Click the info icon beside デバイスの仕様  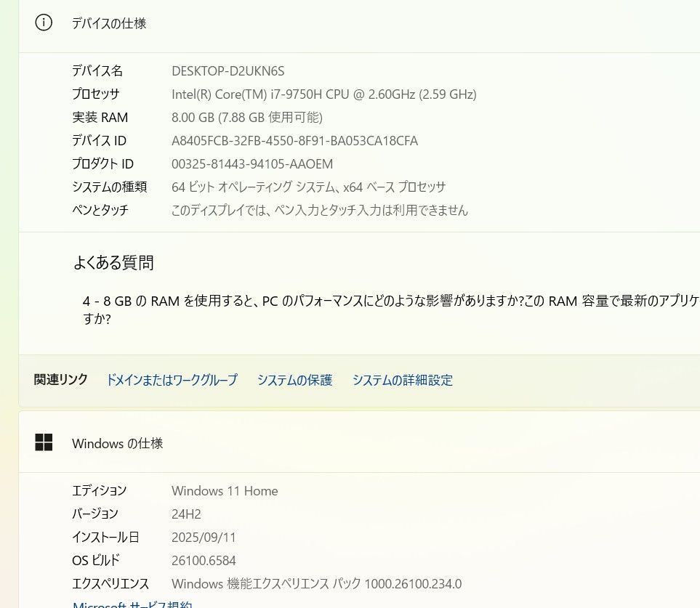pos(44,23)
